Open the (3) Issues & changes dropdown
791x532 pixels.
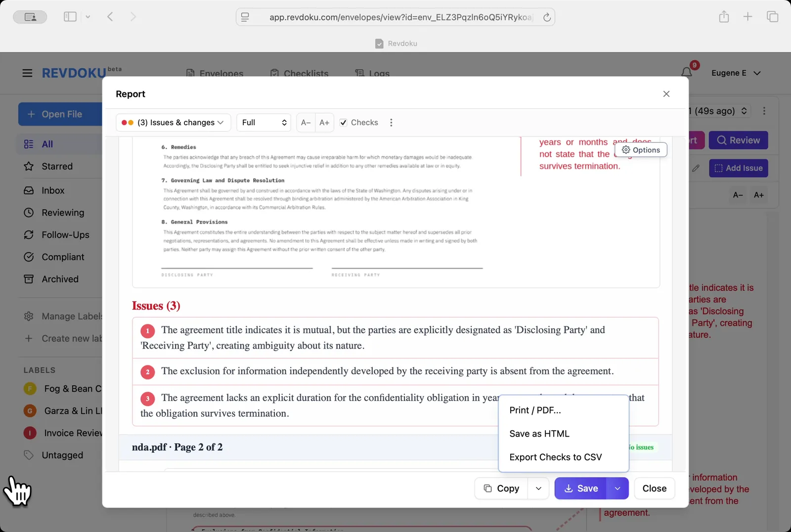(173, 122)
